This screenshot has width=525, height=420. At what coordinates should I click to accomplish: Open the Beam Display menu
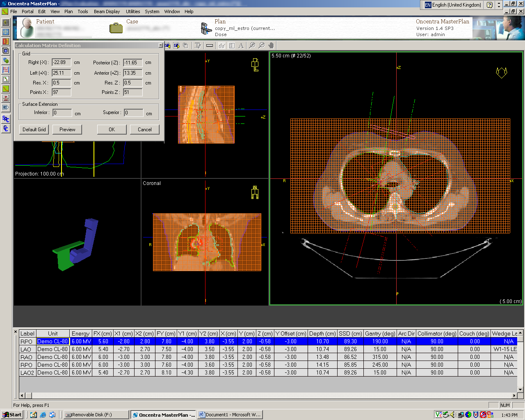click(x=107, y=11)
